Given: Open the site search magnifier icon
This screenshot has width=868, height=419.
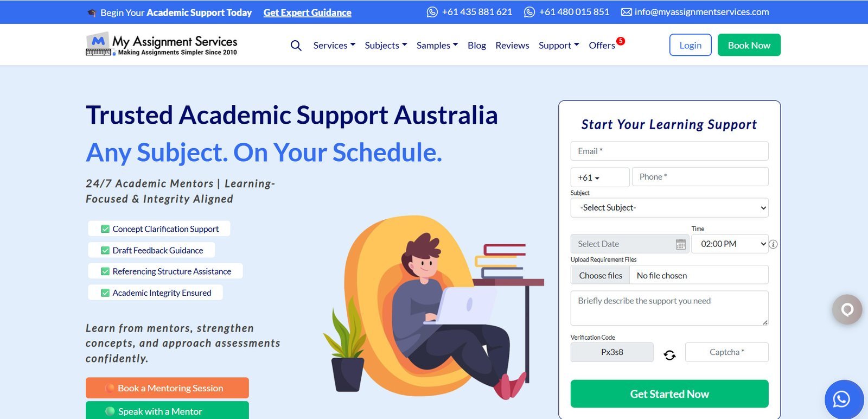Looking at the screenshot, I should click(296, 46).
